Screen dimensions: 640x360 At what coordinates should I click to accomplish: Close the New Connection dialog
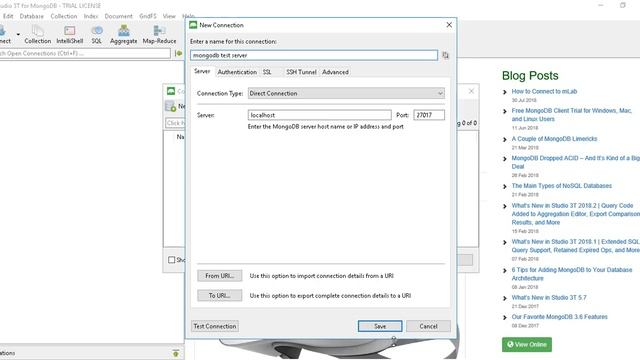point(449,25)
